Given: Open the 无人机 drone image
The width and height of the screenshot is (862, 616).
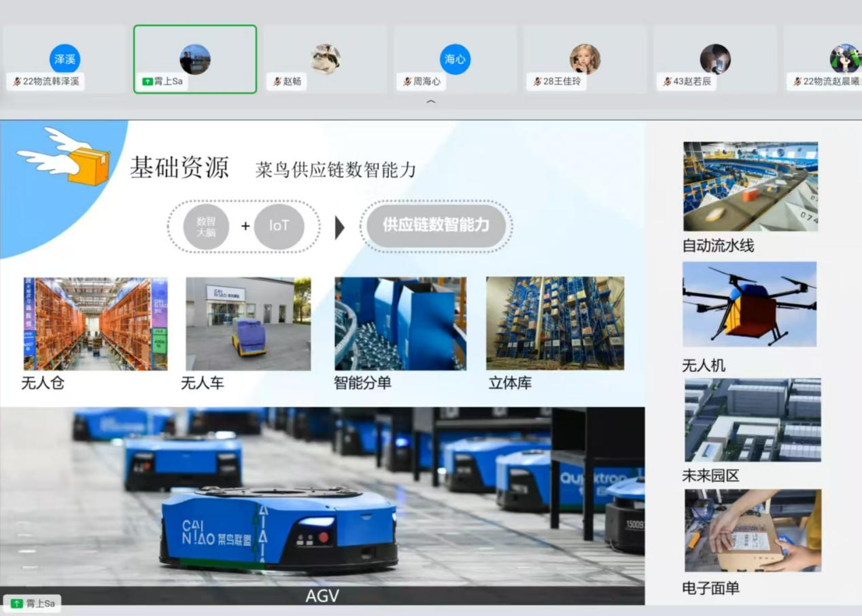Looking at the screenshot, I should pyautogui.click(x=749, y=304).
